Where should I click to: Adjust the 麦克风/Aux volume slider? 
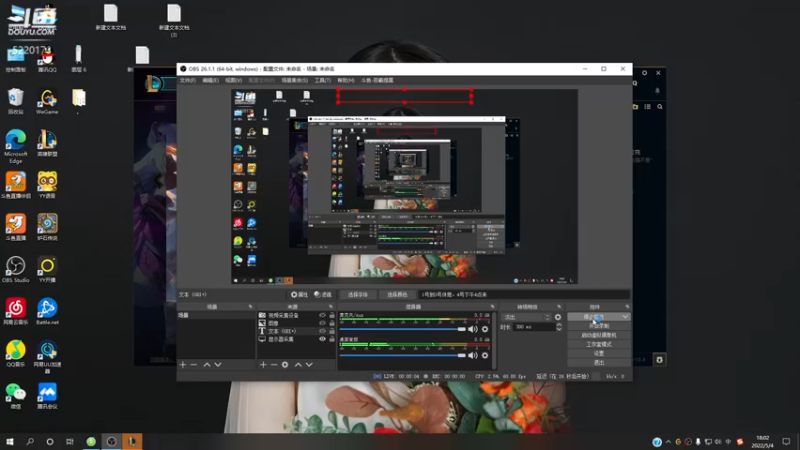point(403,329)
